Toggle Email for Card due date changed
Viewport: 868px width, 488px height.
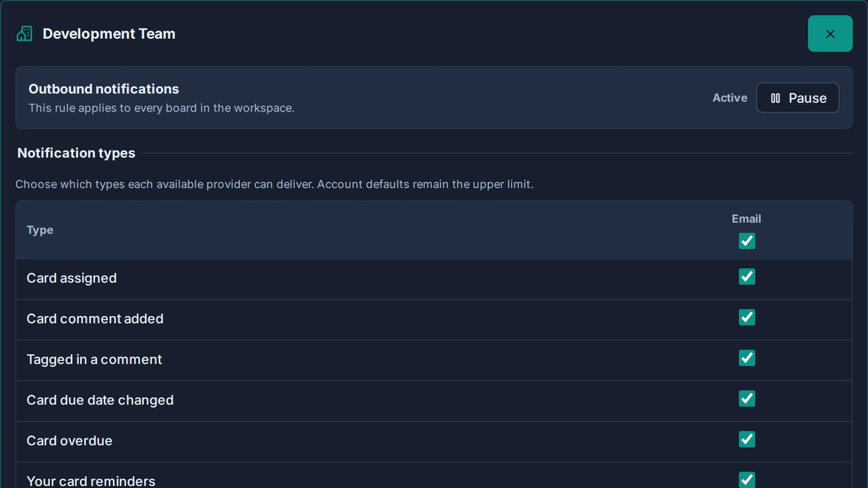click(x=747, y=399)
